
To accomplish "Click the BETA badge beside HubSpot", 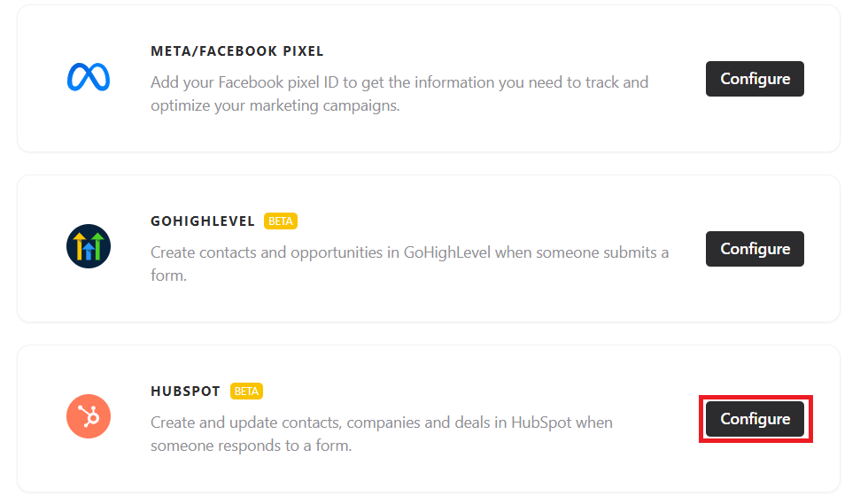I will [246, 391].
